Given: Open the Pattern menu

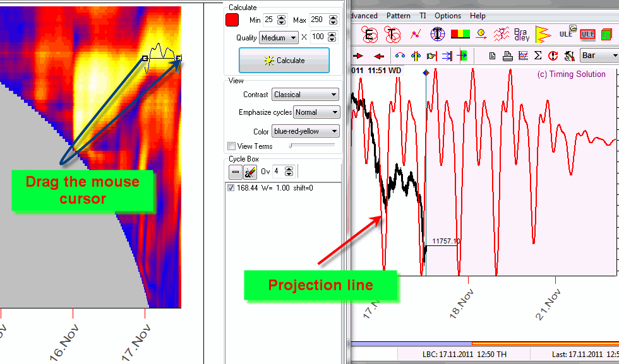Looking at the screenshot, I should [x=398, y=16].
